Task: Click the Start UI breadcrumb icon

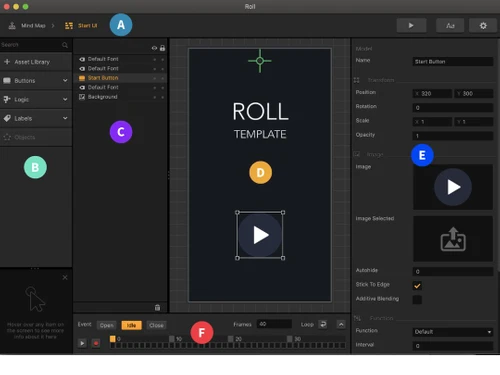Action: coord(69,26)
